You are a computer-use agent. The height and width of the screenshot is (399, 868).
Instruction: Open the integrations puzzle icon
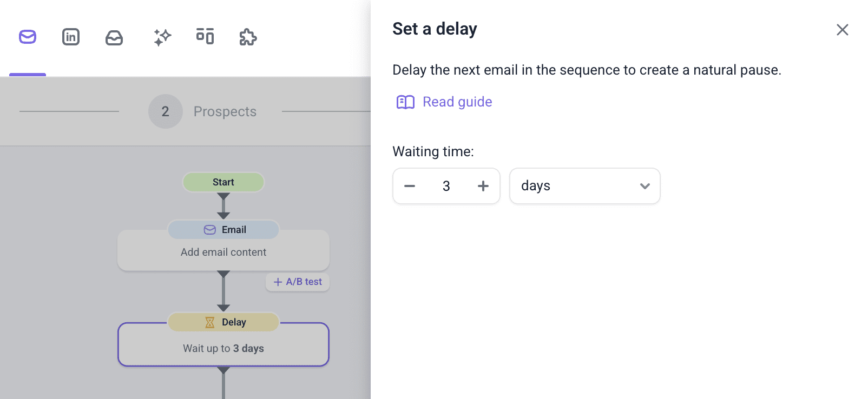click(248, 37)
